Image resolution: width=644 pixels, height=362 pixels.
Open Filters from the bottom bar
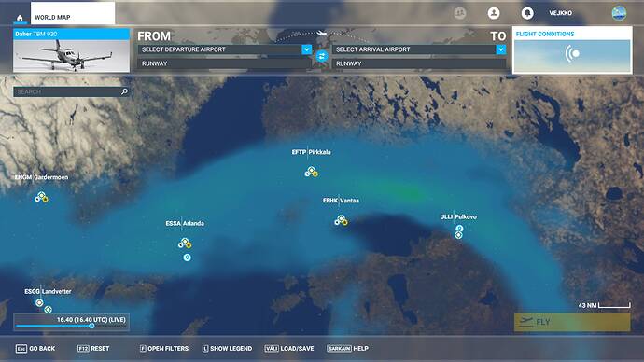(164, 348)
